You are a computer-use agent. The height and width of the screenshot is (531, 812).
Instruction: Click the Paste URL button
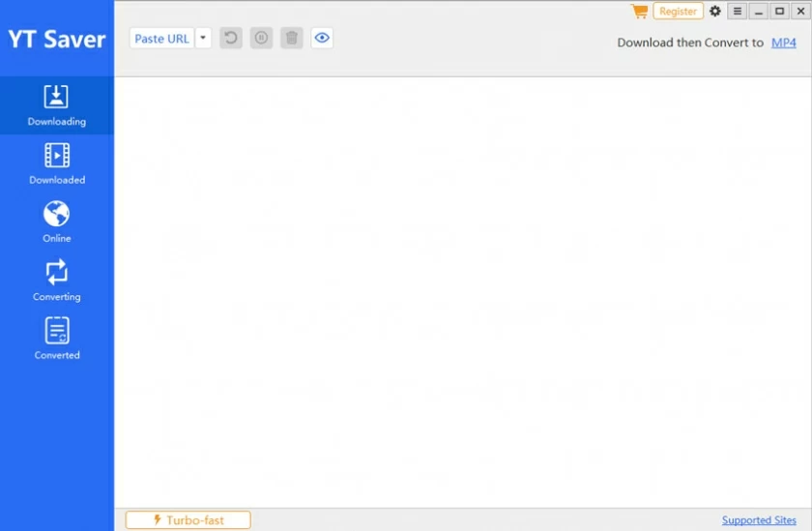coord(161,39)
